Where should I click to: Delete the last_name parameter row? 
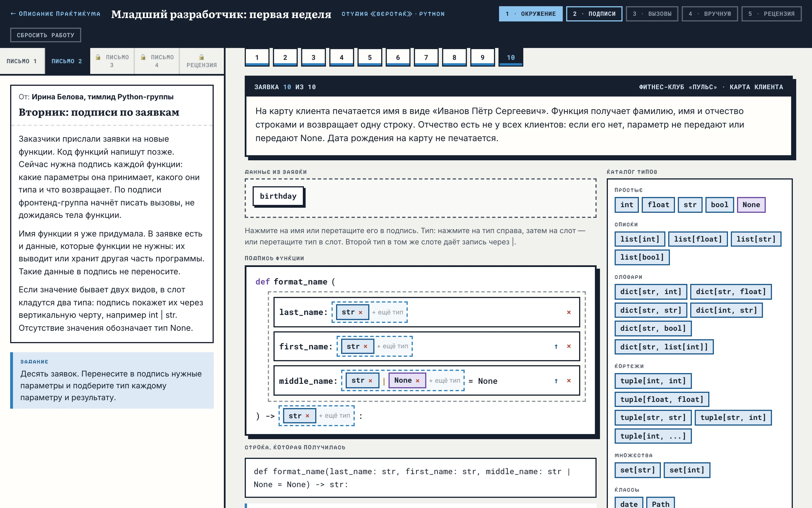click(569, 312)
